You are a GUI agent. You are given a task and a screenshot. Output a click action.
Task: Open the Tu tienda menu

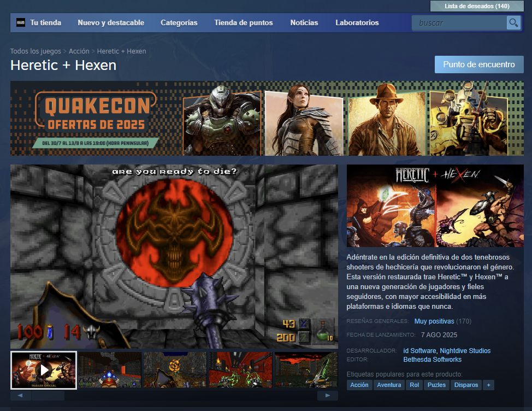(45, 23)
